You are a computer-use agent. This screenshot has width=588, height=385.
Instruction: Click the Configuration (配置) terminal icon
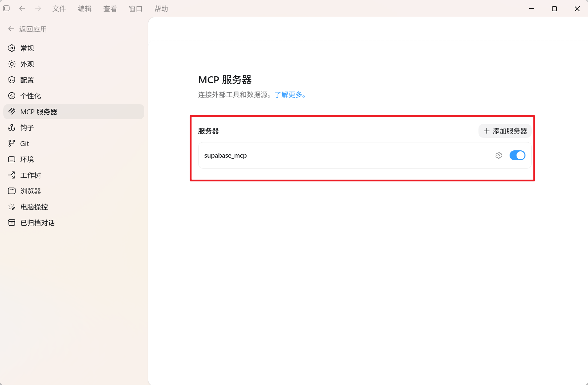point(12,80)
